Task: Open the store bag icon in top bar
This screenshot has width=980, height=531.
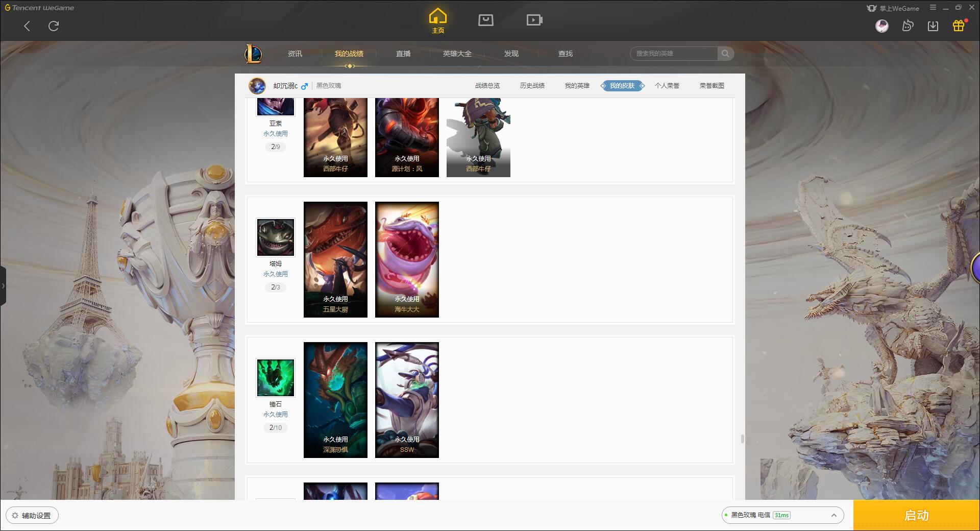Action: click(486, 20)
